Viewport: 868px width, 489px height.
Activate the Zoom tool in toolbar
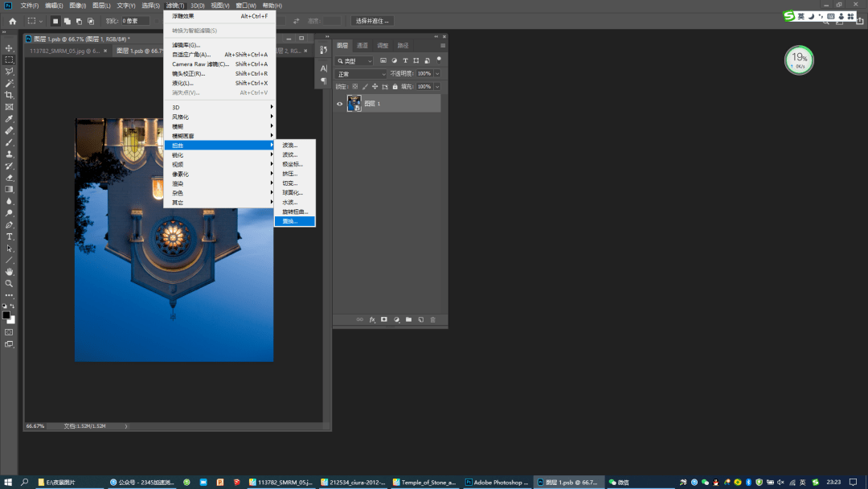pos(10,283)
